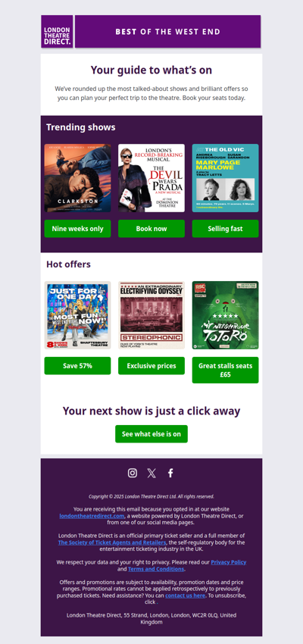Image resolution: width=303 pixels, height=644 pixels.
Task: Follow the contact us here link
Action: click(x=185, y=595)
